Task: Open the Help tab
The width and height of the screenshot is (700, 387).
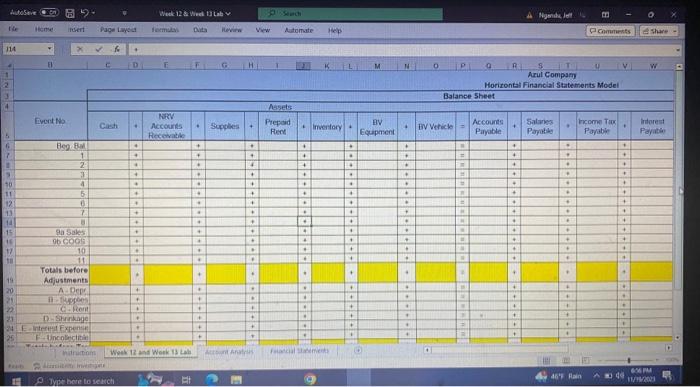Action: 335,30
